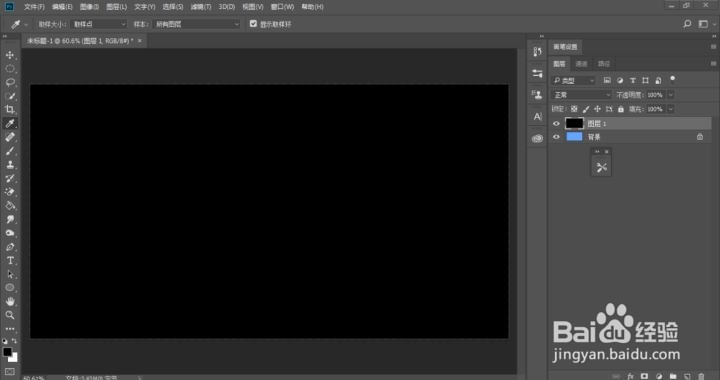Add a layer style fx
720x380 pixels.
coord(630,376)
